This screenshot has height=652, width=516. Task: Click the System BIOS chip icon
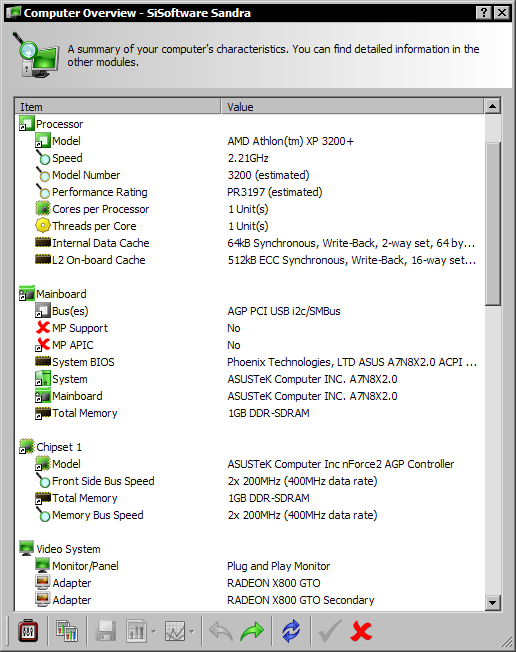(x=42, y=361)
